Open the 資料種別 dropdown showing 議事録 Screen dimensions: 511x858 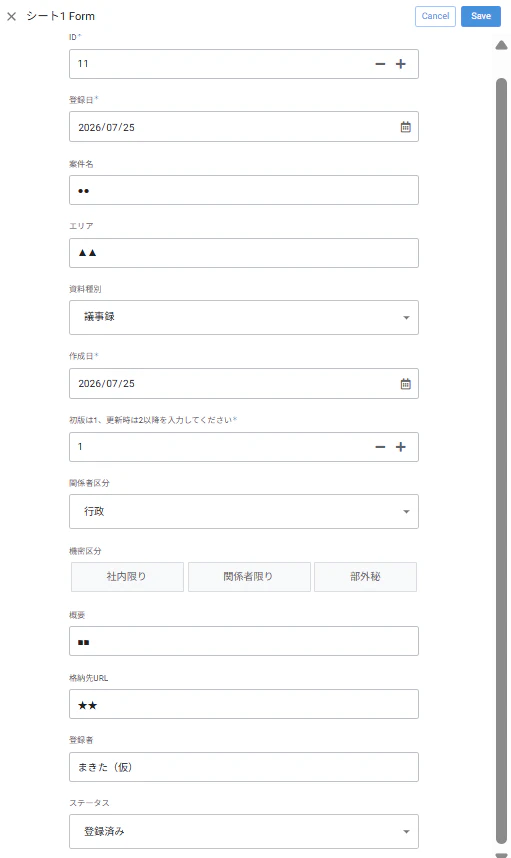(243, 317)
